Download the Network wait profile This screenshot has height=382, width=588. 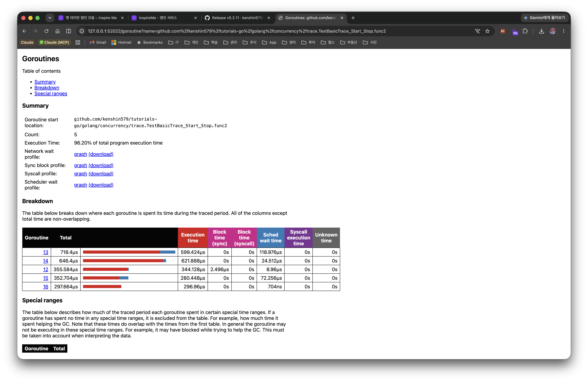pos(101,154)
